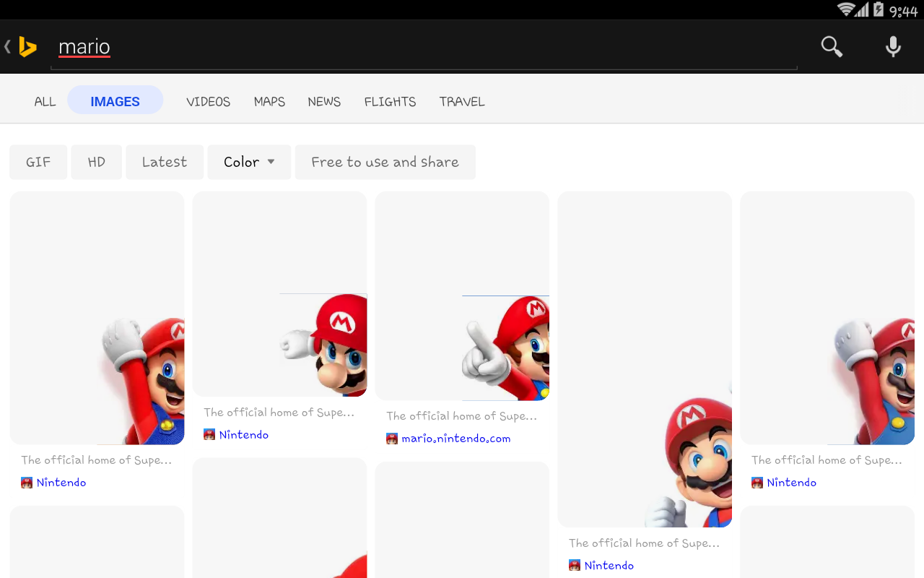Tap the Wi-Fi icon in status bar
Image resolution: width=924 pixels, height=578 pixels.
point(845,9)
